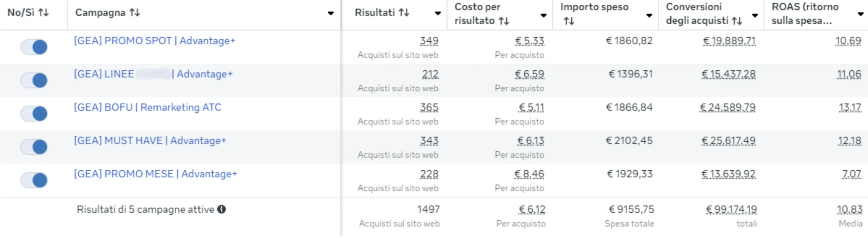Turn off the PROMO MESE campaign toggle
The image size is (868, 238).
[x=34, y=180]
